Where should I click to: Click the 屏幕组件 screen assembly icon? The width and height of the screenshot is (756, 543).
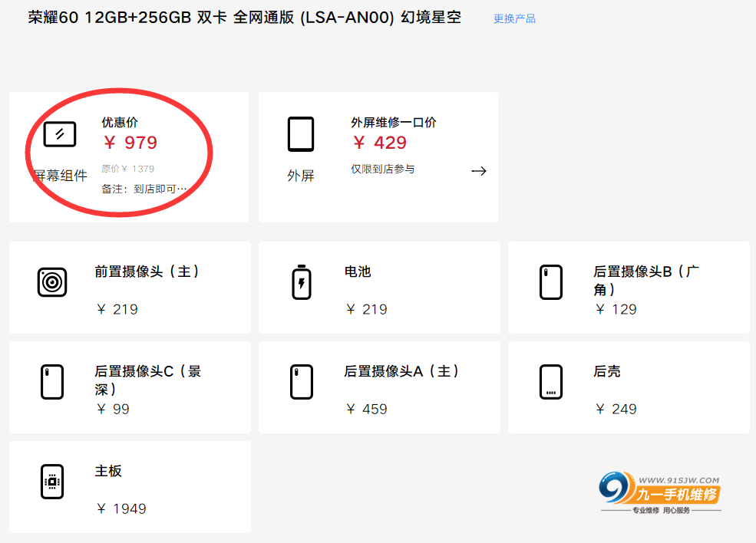pyautogui.click(x=60, y=134)
